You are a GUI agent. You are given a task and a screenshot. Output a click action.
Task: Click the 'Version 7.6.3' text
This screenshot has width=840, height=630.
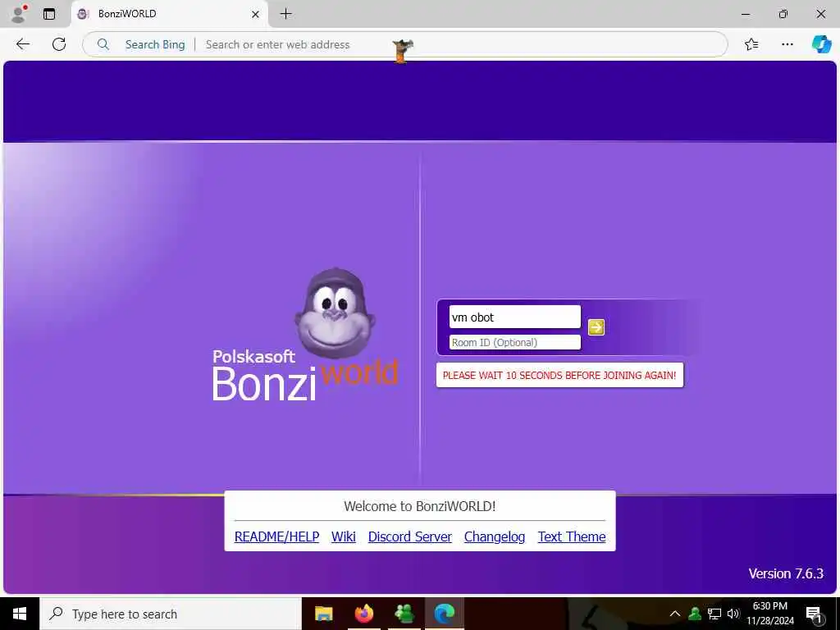[x=785, y=573]
